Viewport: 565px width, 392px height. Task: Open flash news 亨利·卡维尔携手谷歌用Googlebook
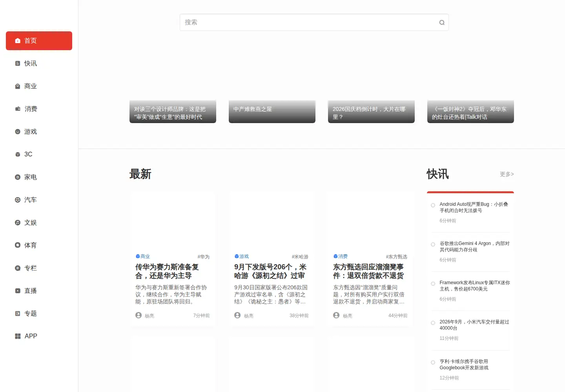[464, 365]
